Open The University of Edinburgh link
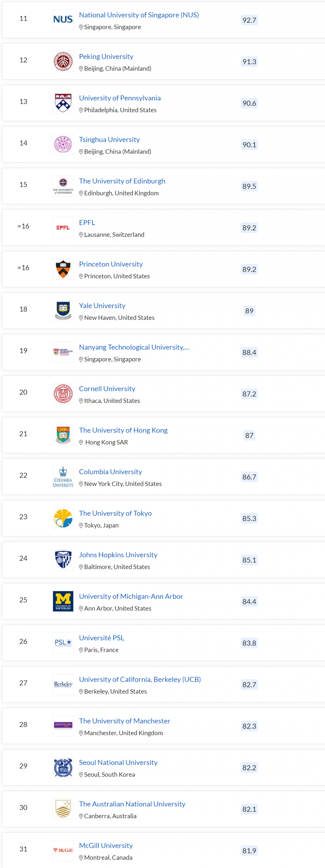325x868 pixels. click(122, 181)
